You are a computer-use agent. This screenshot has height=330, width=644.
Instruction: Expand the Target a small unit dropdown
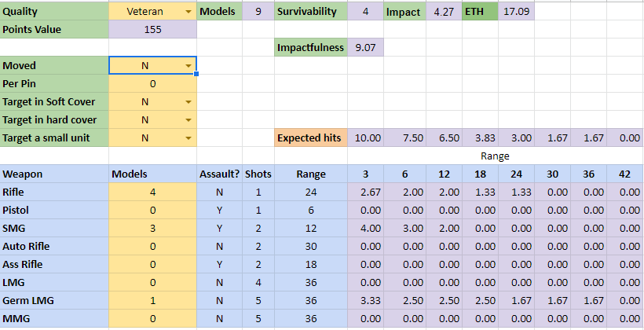[188, 138]
